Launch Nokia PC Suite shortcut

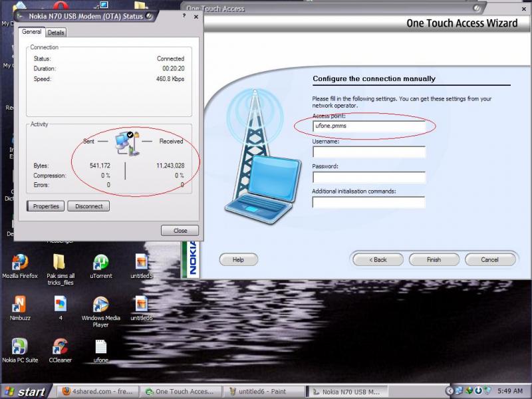(x=20, y=350)
